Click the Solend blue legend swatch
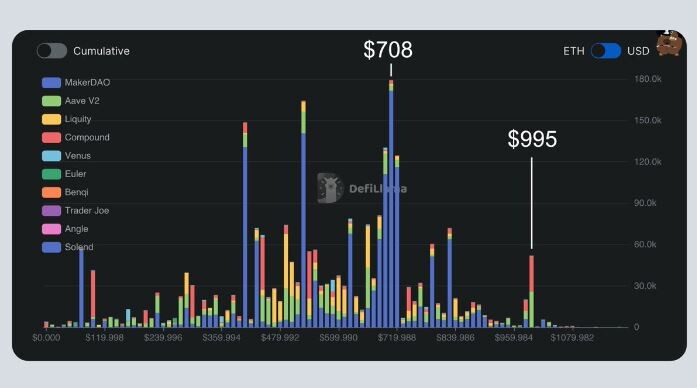The height and width of the screenshot is (388, 697). (x=51, y=247)
